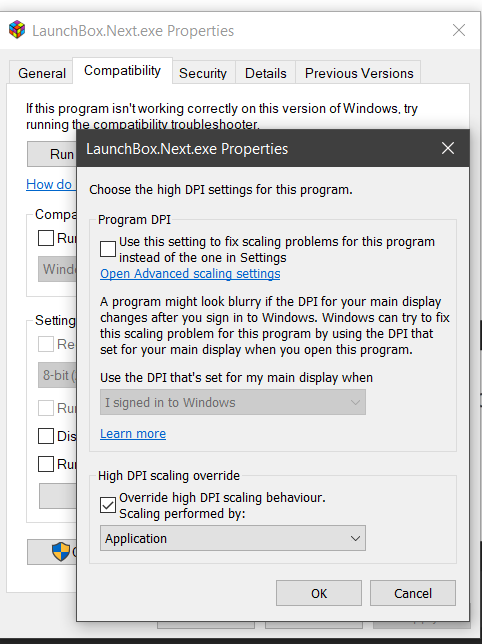Uncheck Override high DPI scaling behaviour
This screenshot has width=482, height=644.
pyautogui.click(x=108, y=505)
